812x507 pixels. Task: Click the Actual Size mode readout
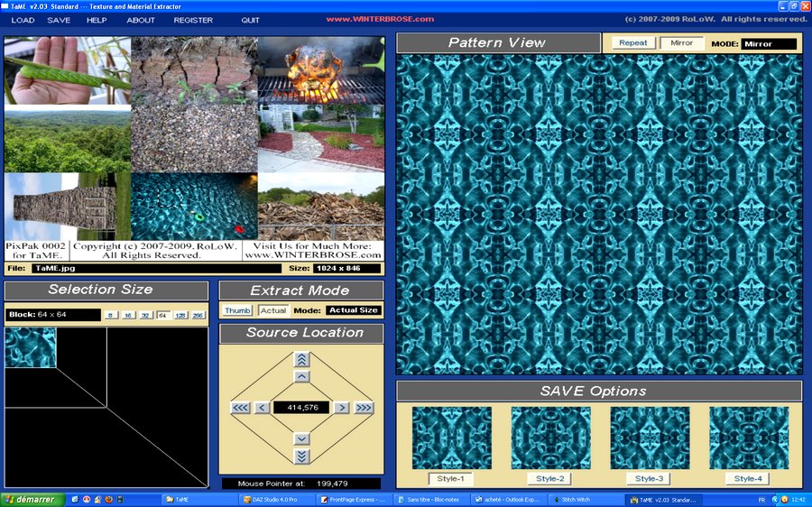[x=354, y=310]
